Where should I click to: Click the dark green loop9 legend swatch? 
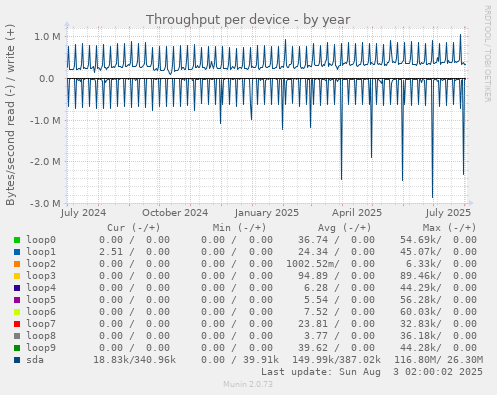click(17, 348)
